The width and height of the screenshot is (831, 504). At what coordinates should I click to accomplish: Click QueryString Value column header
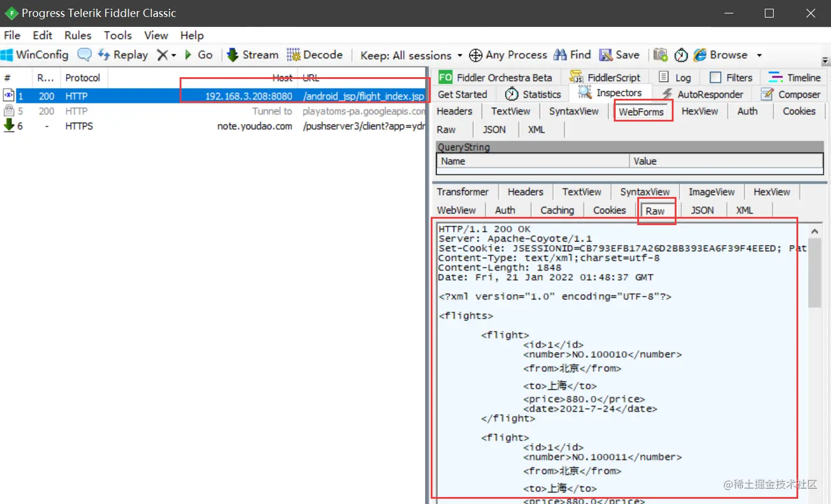(x=726, y=161)
